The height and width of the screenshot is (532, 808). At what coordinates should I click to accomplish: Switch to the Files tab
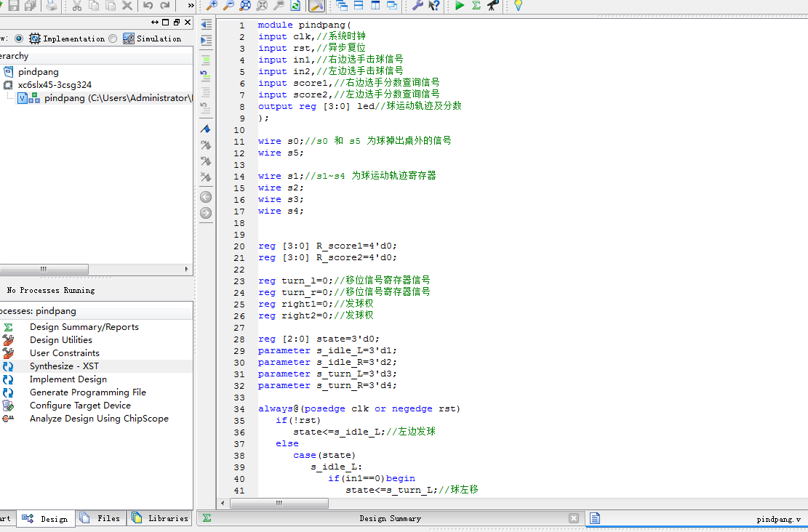[x=101, y=518]
